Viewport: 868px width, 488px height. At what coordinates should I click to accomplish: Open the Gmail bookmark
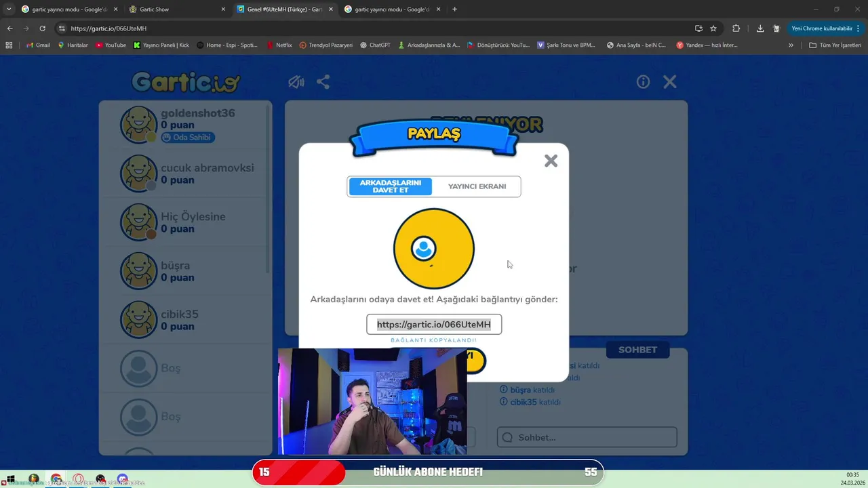tap(38, 45)
